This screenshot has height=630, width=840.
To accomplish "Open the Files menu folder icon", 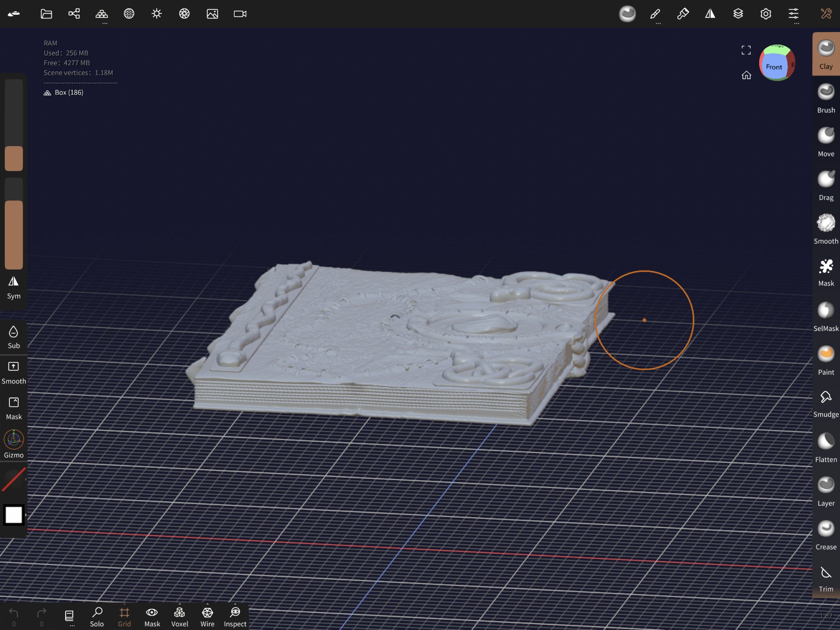I will click(x=46, y=14).
